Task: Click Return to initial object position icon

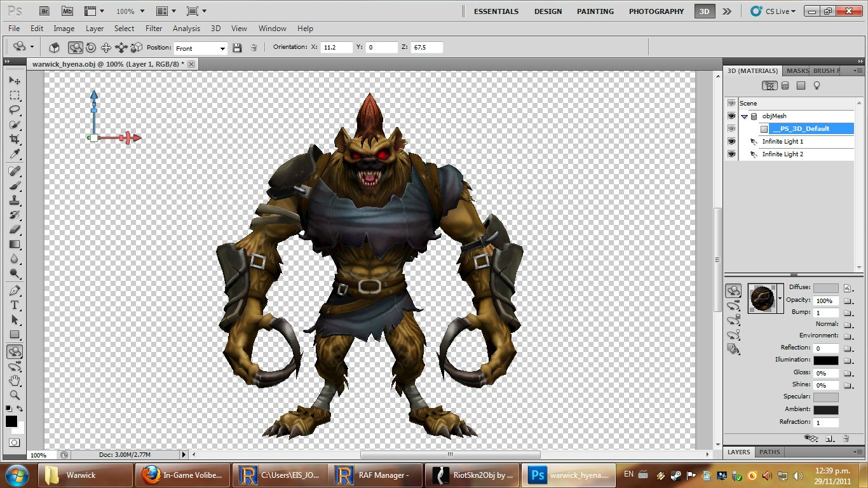Action: (x=55, y=47)
